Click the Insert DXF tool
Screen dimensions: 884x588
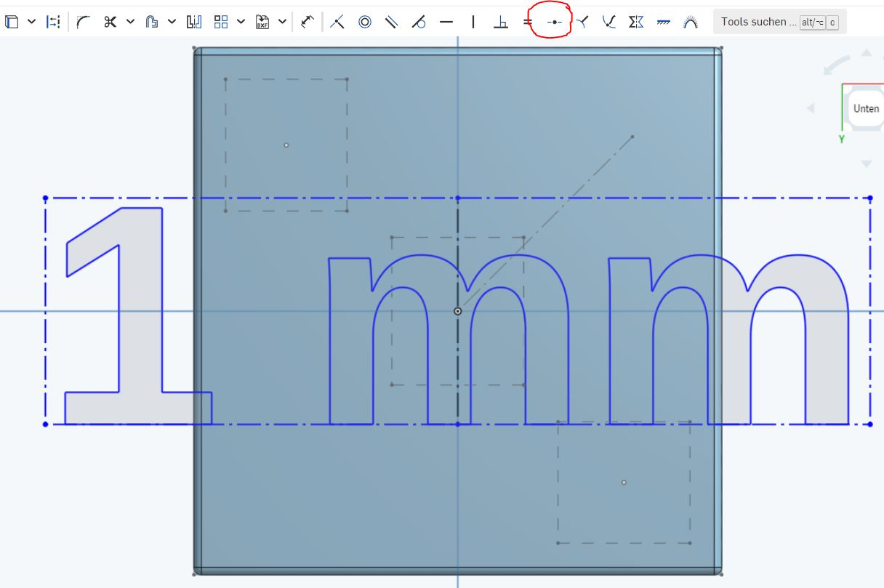click(262, 22)
